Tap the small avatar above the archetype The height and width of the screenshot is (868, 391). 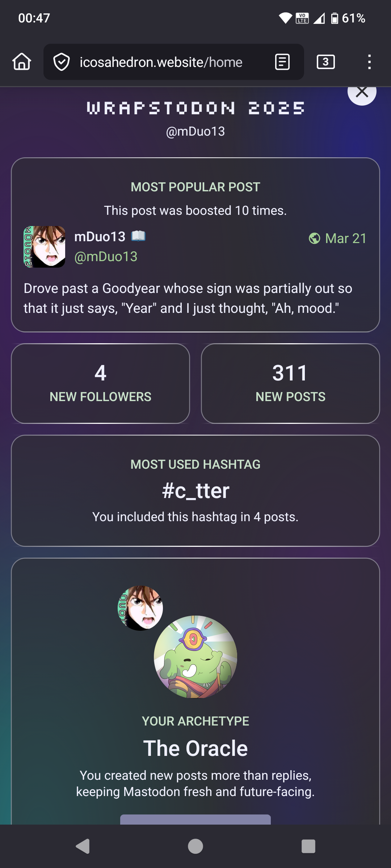pyautogui.click(x=140, y=608)
